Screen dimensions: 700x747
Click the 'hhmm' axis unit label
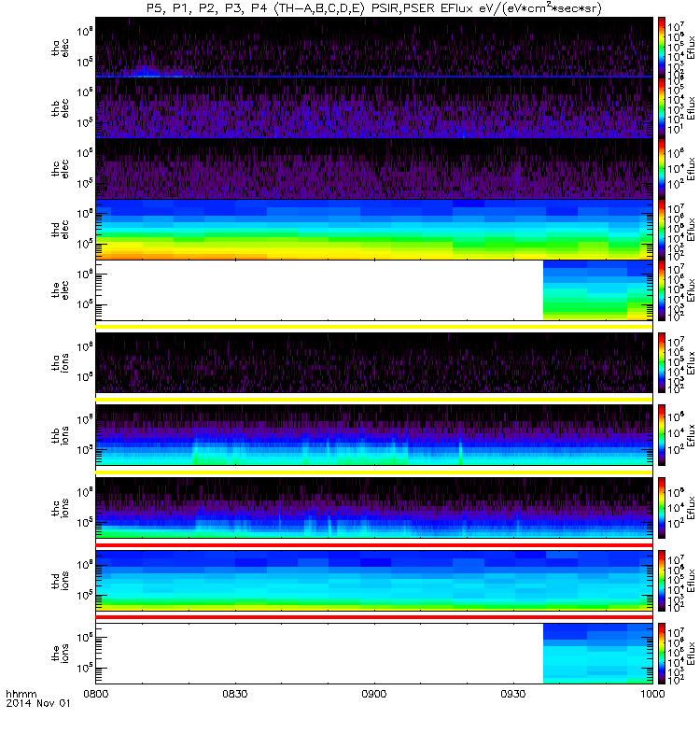pyautogui.click(x=21, y=694)
